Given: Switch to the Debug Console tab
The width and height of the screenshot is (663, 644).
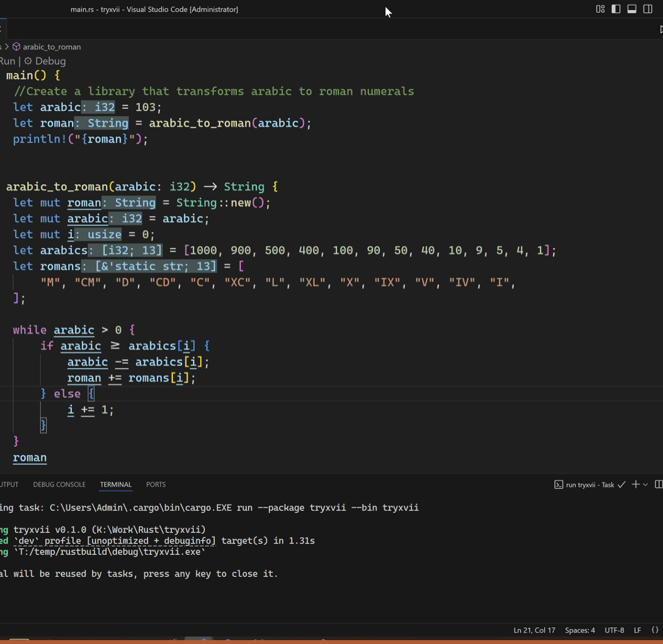Looking at the screenshot, I should (59, 485).
